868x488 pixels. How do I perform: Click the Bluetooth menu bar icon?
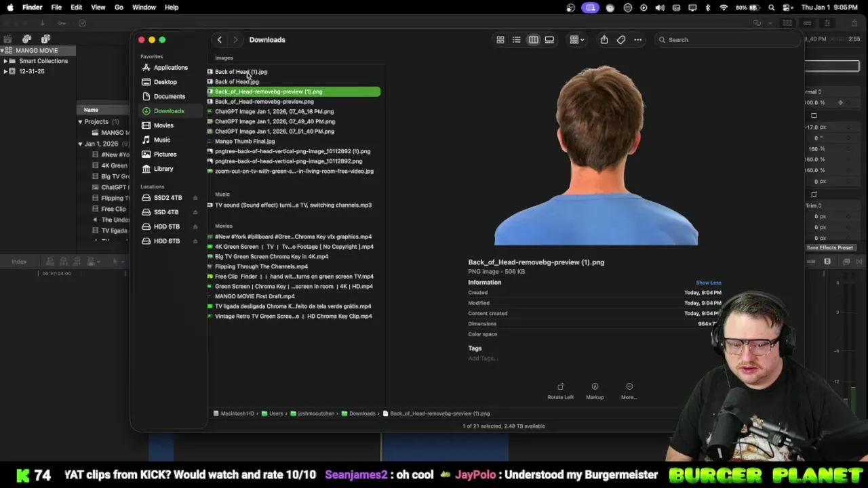click(708, 7)
